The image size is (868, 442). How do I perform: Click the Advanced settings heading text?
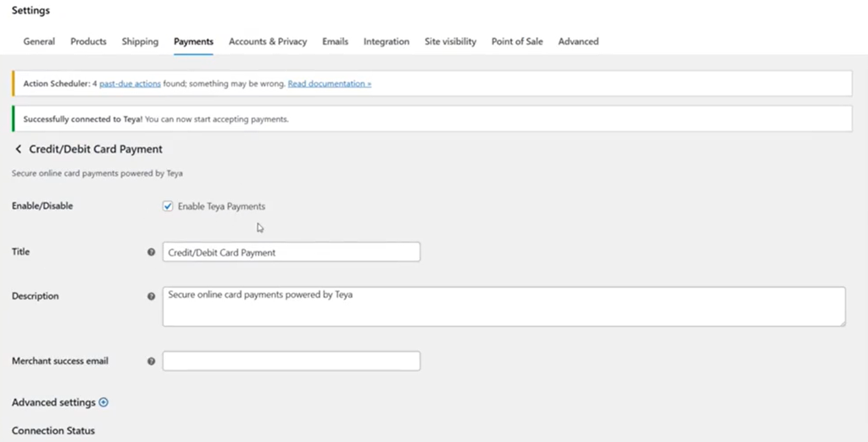click(53, 403)
